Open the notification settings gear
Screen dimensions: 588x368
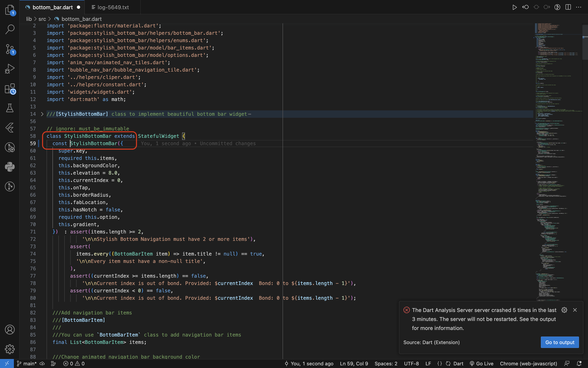pos(564,310)
